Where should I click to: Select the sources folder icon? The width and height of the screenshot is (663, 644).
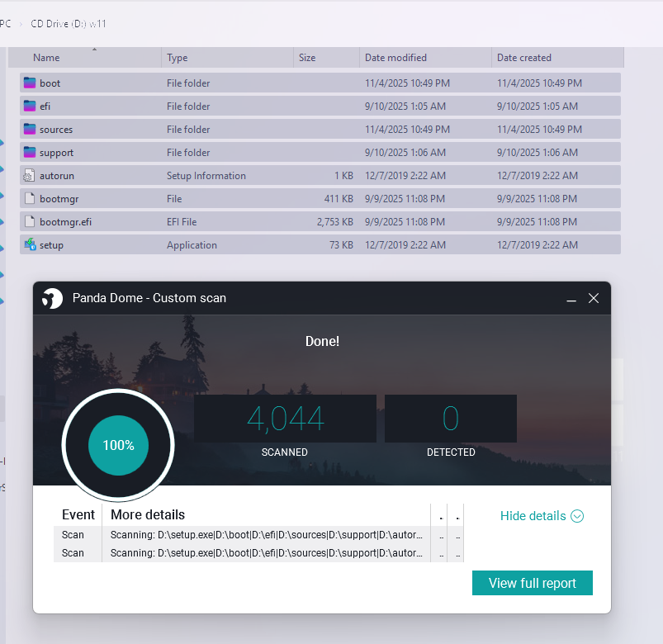pos(30,129)
